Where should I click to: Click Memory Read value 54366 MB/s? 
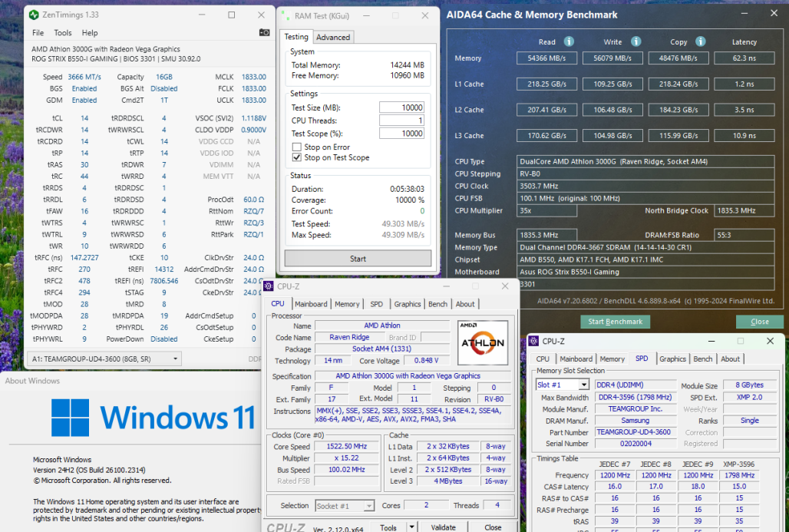pos(546,58)
